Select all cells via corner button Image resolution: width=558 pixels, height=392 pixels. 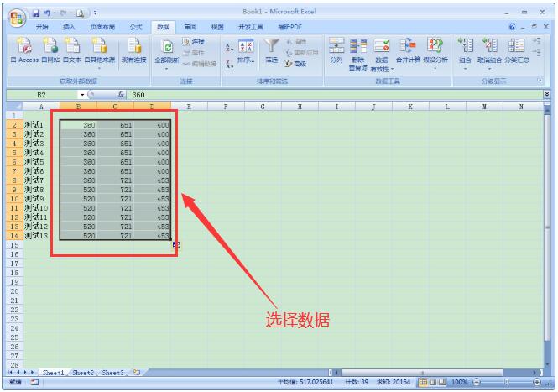15,107
